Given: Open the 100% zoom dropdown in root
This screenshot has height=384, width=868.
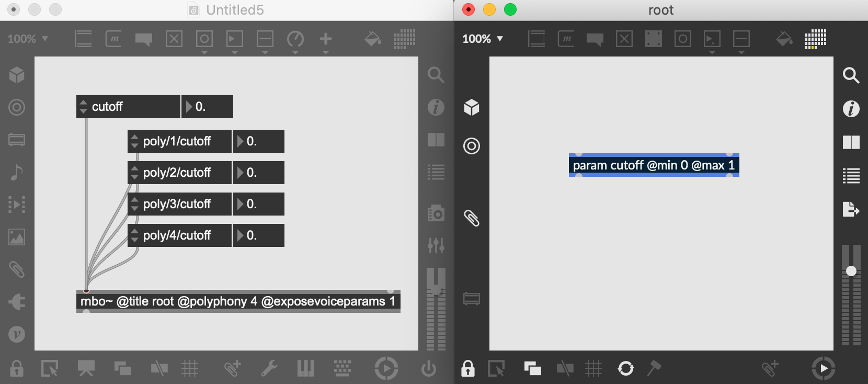Looking at the screenshot, I should [x=482, y=39].
